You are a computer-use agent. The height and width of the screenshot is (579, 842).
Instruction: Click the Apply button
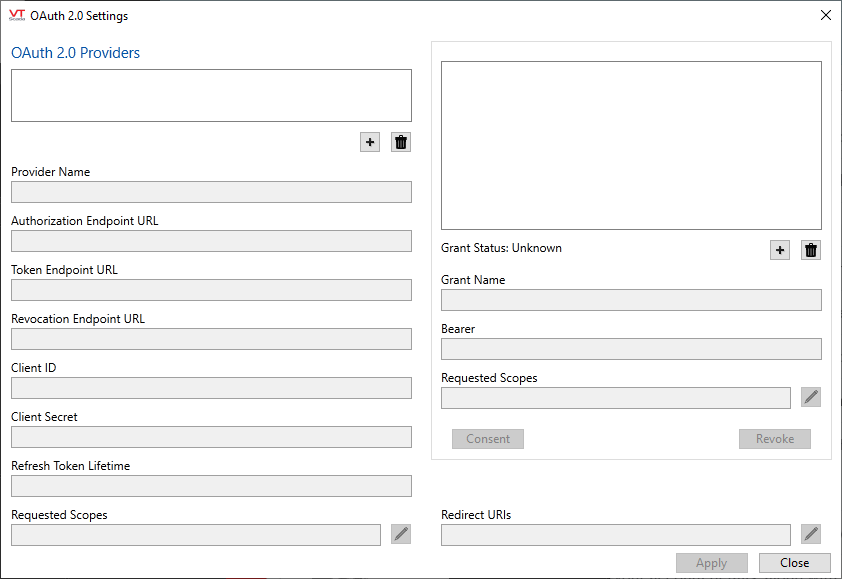(711, 563)
